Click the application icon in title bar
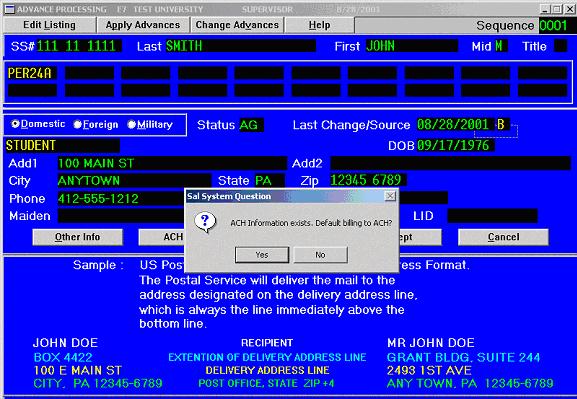Image resolution: width=577 pixels, height=399 pixels. pos(9,9)
